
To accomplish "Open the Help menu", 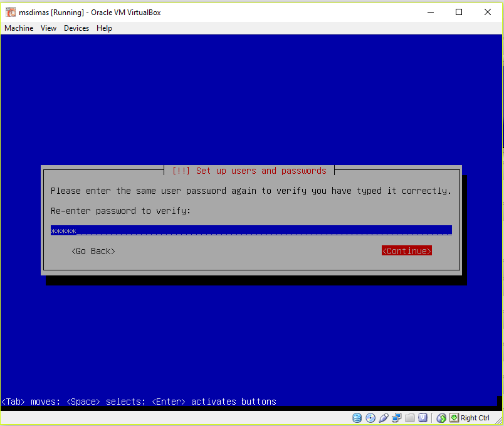I will (x=104, y=28).
